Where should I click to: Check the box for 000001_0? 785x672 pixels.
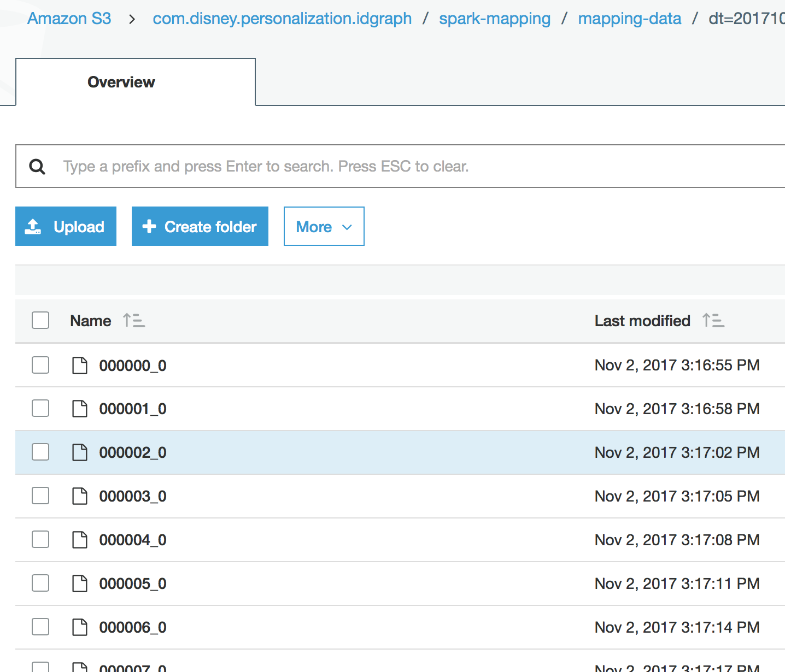click(40, 409)
